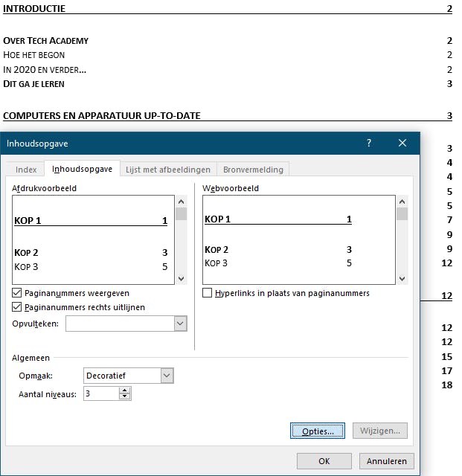Toggle Paginanummers weergeven checkbox
Viewport: 462px width, 476px height.
tap(17, 293)
